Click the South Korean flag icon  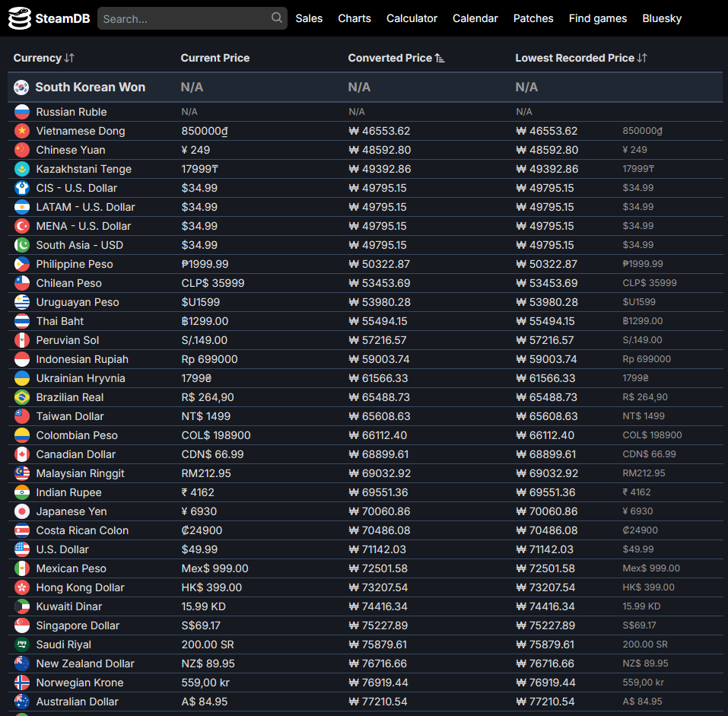[21, 88]
